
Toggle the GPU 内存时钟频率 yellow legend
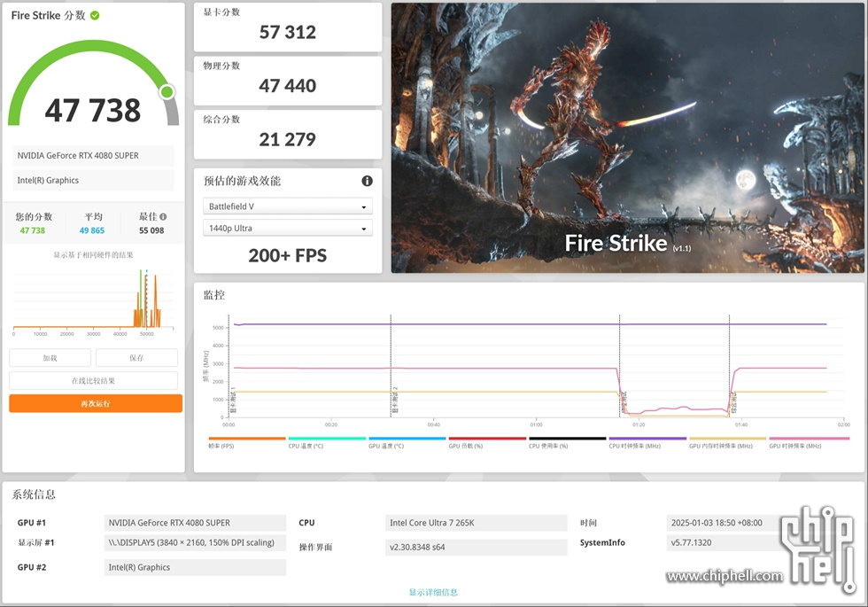pos(727,439)
